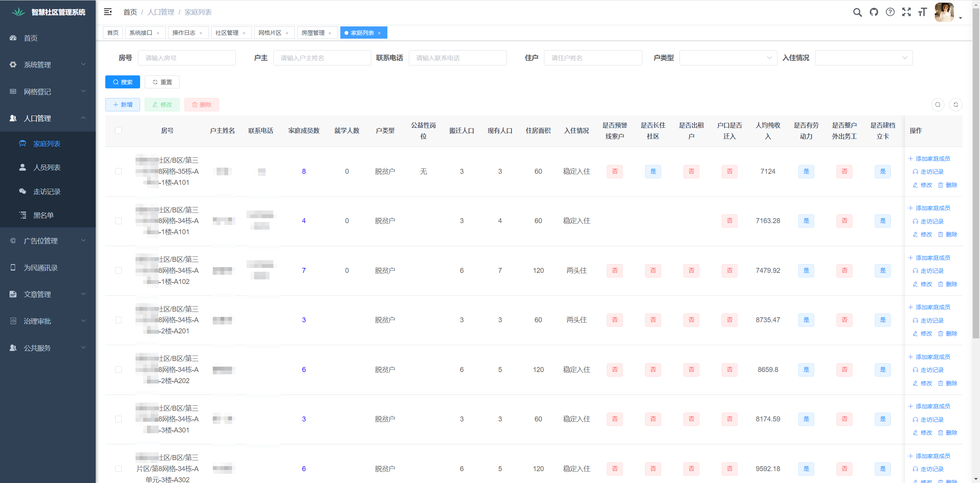Click the red 删除 toolbar button
Image resolution: width=980 pixels, height=483 pixels.
[202, 104]
